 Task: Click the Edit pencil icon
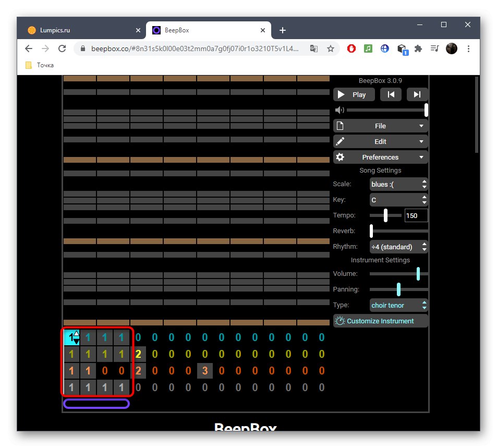point(340,141)
